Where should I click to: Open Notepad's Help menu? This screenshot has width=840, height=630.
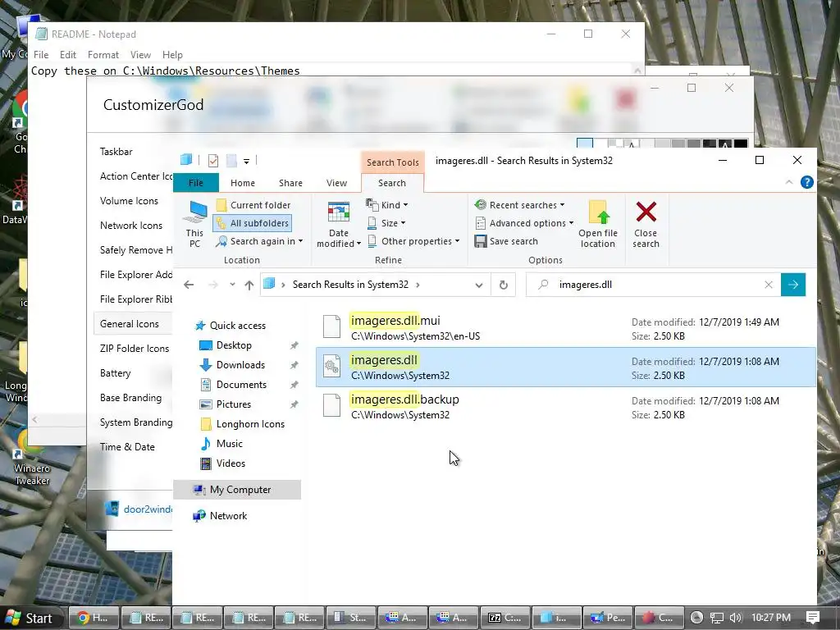point(172,55)
